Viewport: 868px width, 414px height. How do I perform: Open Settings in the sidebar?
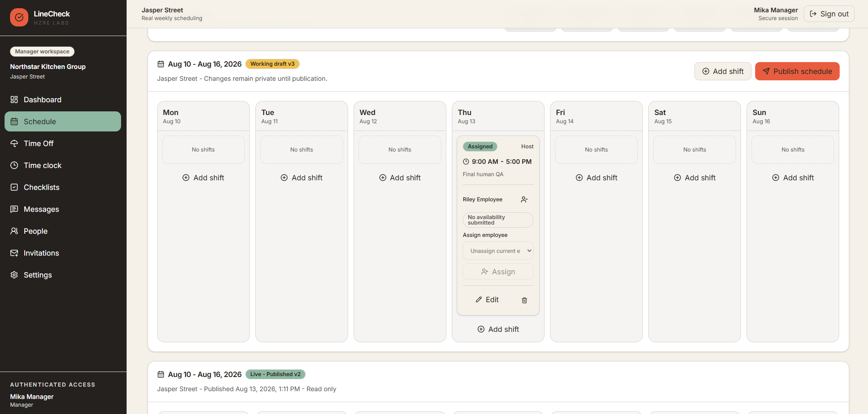(63, 275)
